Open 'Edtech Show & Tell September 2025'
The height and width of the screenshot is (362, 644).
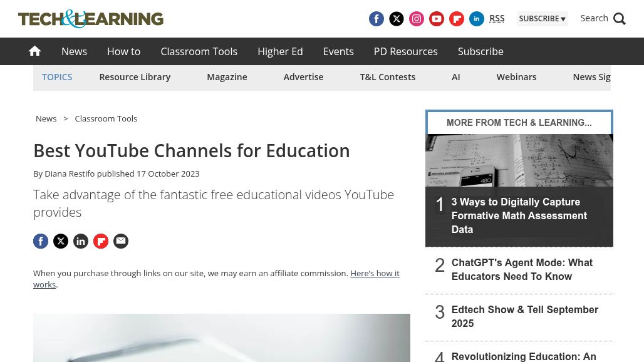524,316
